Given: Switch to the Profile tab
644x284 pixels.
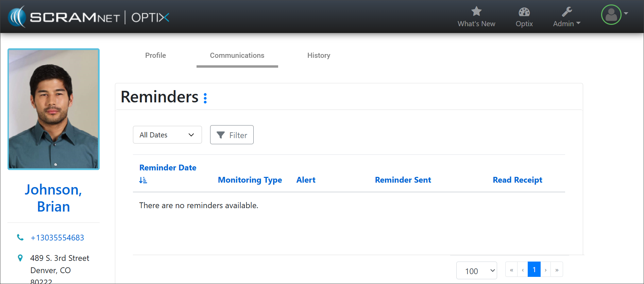Looking at the screenshot, I should pyautogui.click(x=155, y=55).
